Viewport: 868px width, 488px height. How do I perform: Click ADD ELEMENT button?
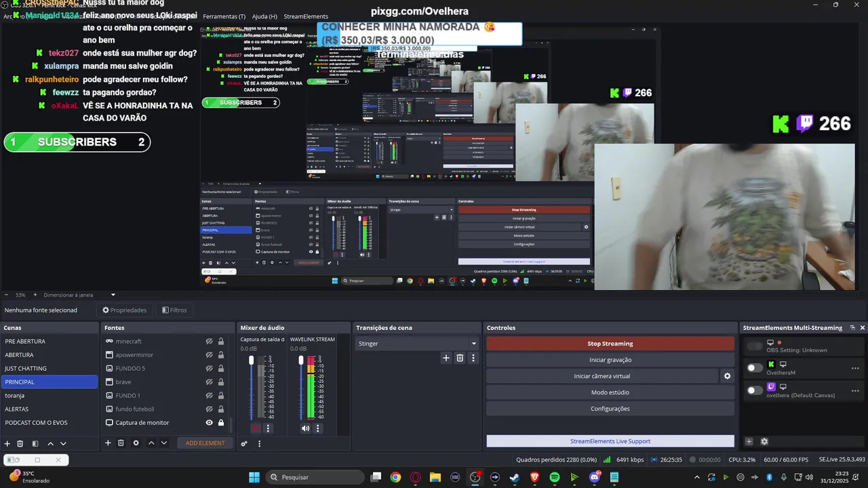[205, 443]
